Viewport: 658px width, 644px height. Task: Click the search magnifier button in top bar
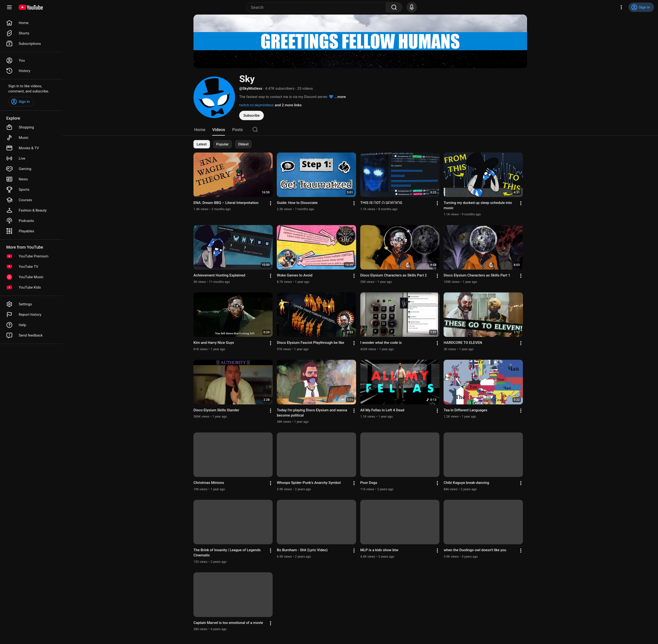coord(394,7)
